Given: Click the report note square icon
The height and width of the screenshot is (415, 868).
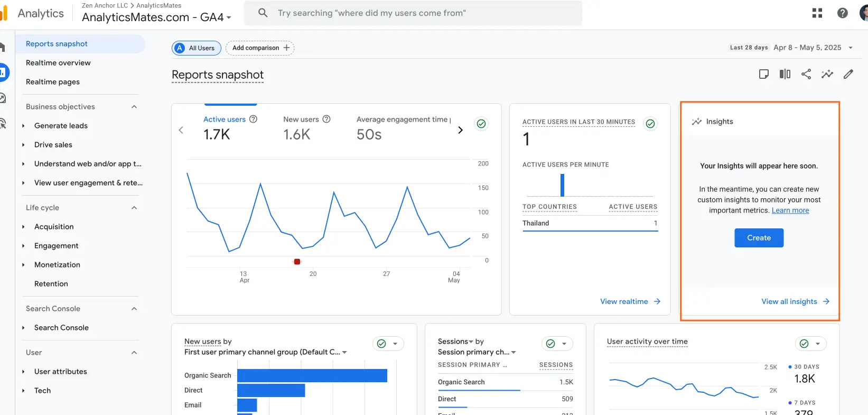Looking at the screenshot, I should pos(764,74).
